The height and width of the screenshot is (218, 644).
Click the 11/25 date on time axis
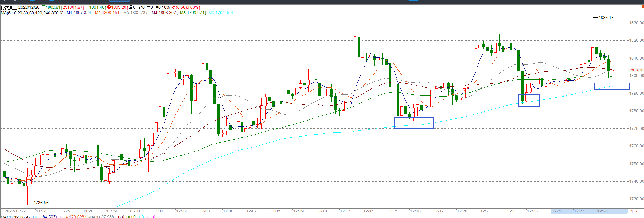click(65, 211)
